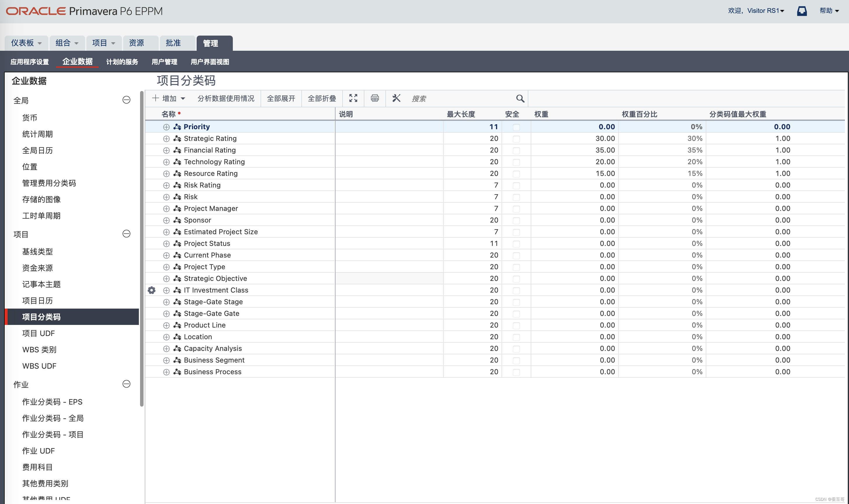Viewport: 849px width, 504px height.
Task: Click the plus icon on the 增加 button
Action: 155,98
